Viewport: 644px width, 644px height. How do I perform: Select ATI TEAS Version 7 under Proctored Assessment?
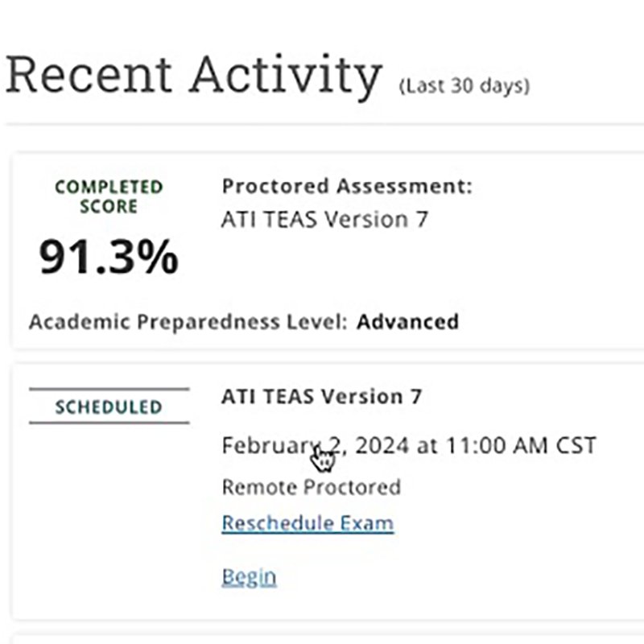[x=325, y=219]
